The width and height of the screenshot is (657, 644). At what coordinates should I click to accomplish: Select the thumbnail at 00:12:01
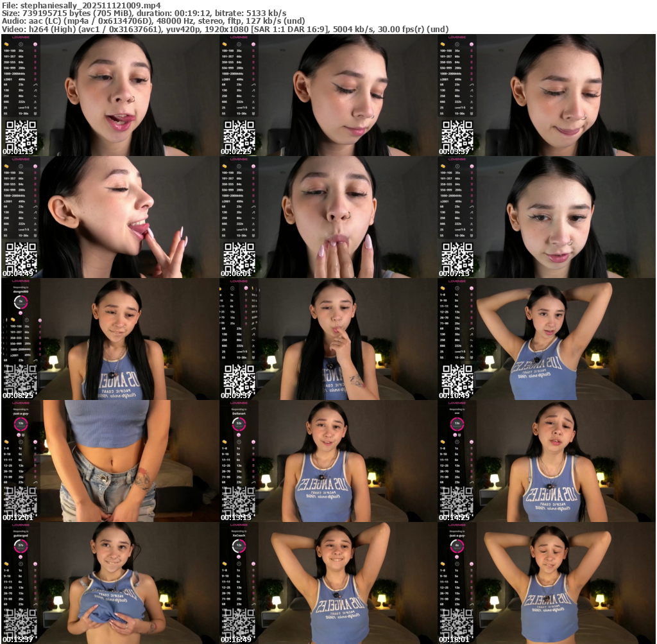(110, 461)
